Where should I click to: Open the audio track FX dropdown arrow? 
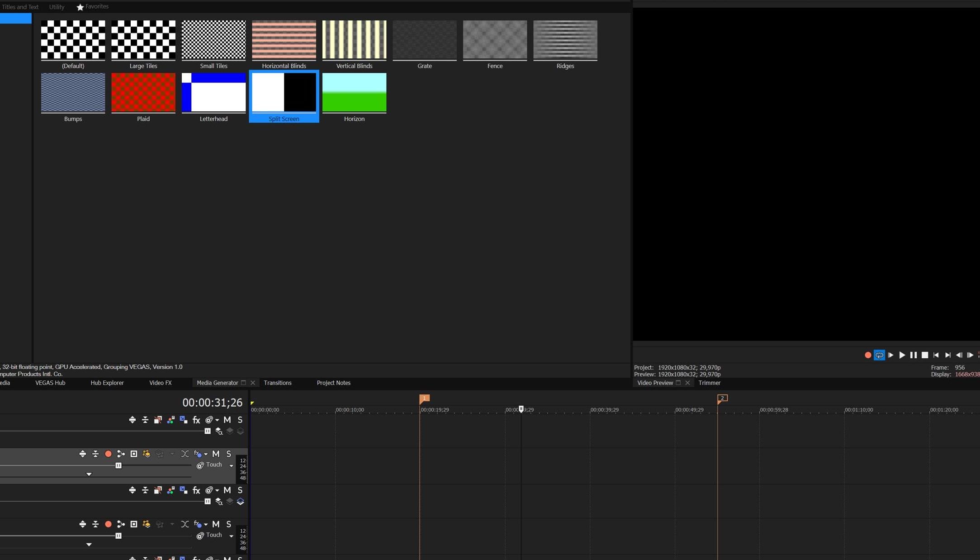coord(206,454)
